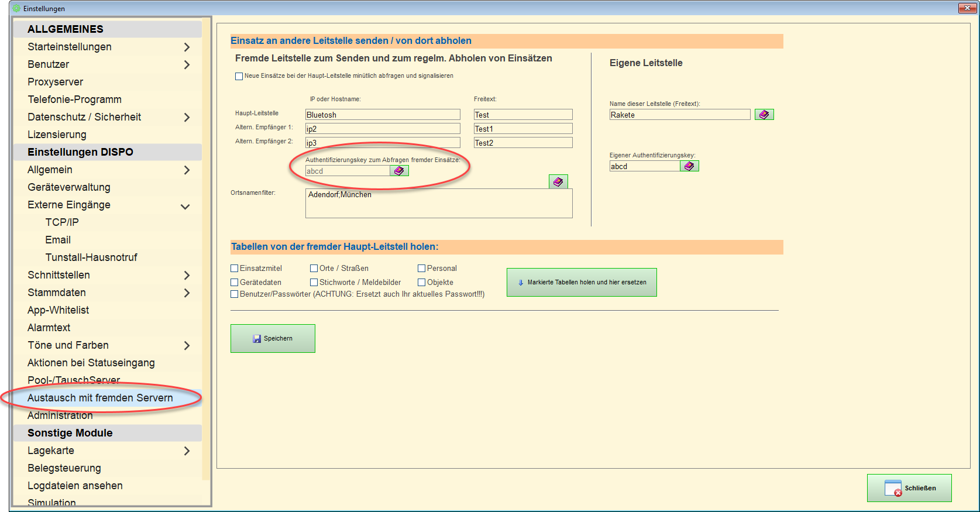Click book icon next to Rakete name field

pos(764,115)
